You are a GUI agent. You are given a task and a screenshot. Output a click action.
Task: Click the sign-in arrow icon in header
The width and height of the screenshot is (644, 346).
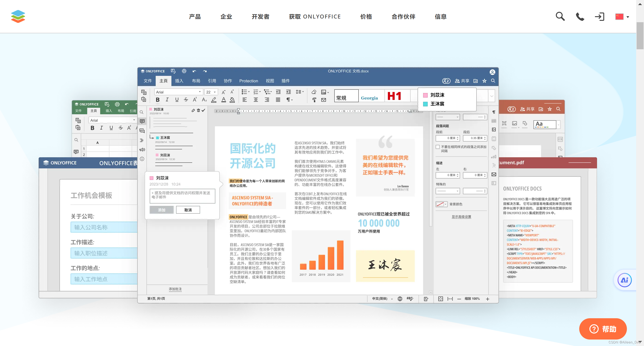pyautogui.click(x=600, y=16)
